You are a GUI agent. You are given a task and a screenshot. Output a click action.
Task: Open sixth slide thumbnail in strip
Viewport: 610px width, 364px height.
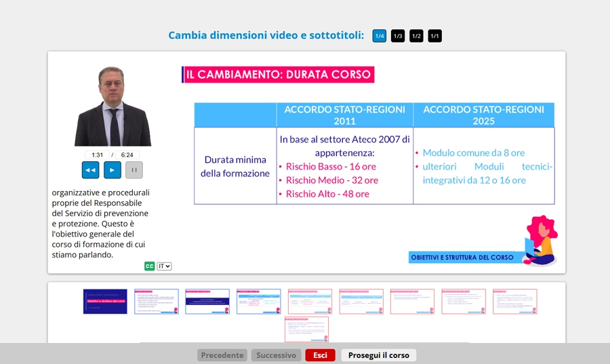361,302
